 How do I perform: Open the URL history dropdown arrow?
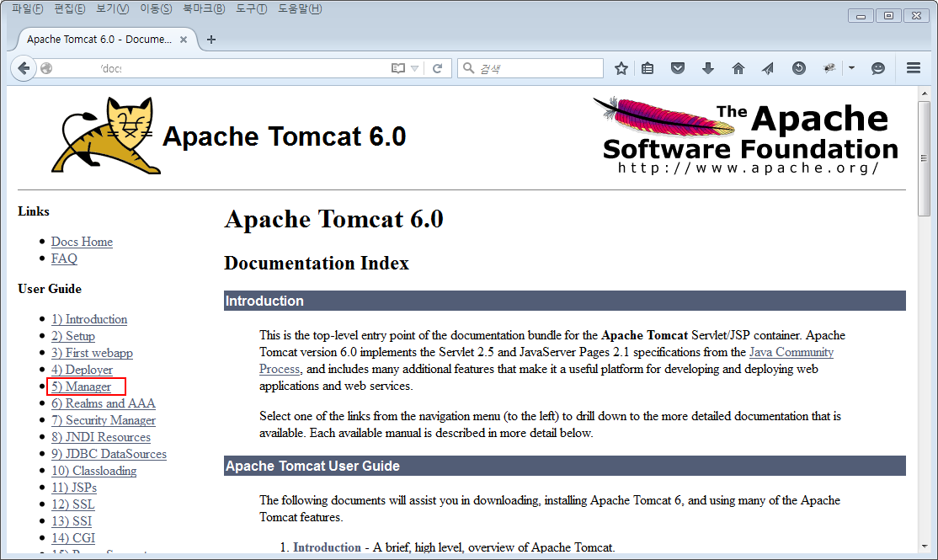[x=414, y=68]
